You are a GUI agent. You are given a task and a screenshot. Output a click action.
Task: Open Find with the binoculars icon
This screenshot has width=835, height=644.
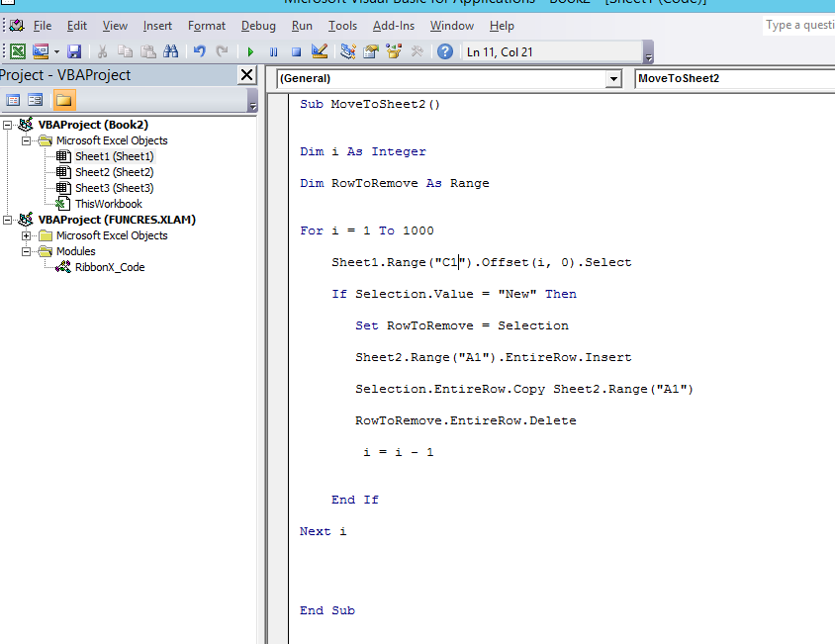click(x=171, y=51)
